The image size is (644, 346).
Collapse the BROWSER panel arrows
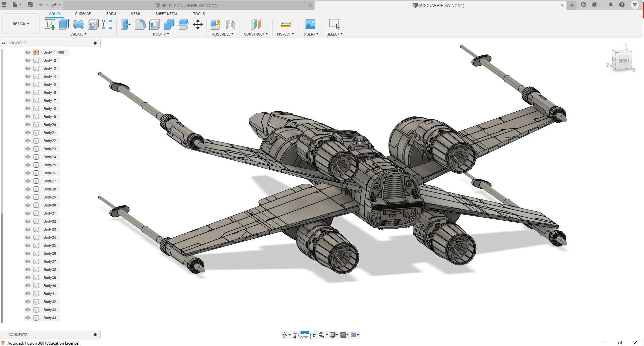[4, 43]
